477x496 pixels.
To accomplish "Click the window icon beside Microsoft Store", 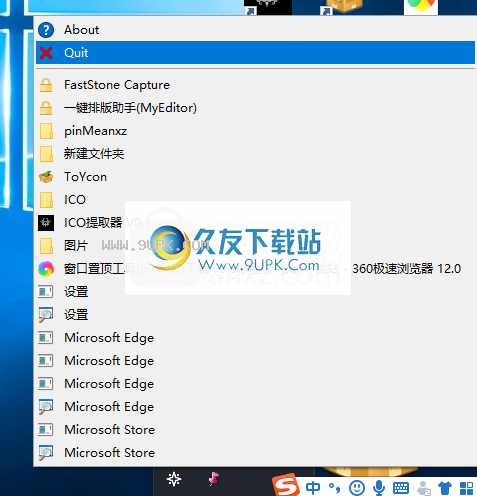I will [46, 430].
